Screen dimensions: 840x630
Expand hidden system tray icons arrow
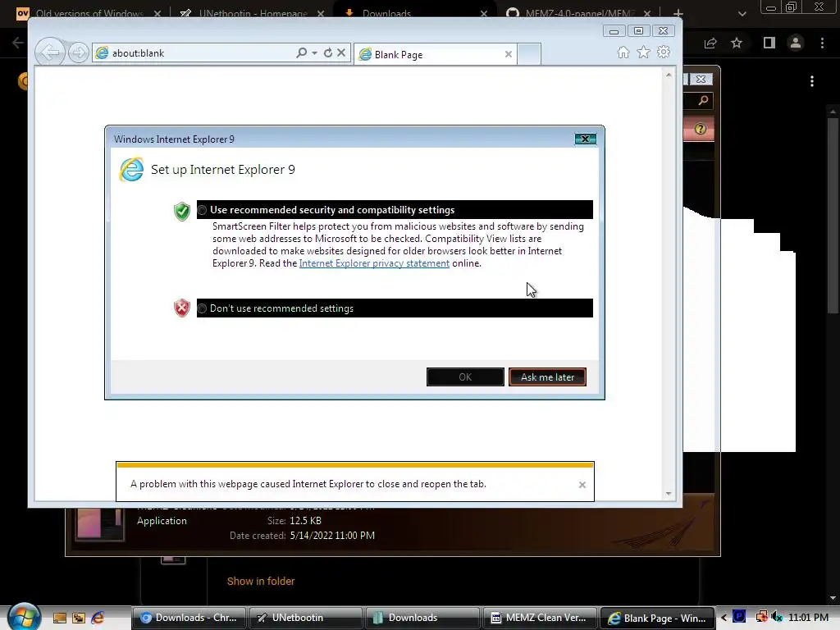[x=724, y=618]
